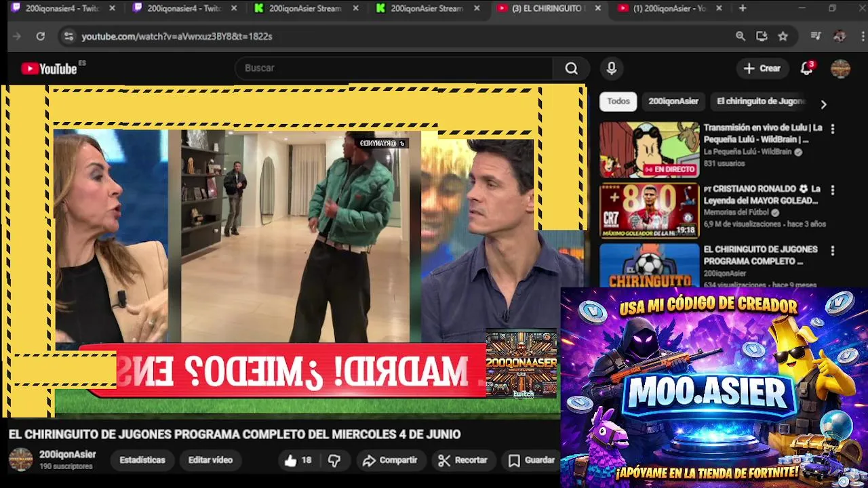Click La Pequeña Lulú - WildBrain channel name
The width and height of the screenshot is (868, 488).
[747, 152]
